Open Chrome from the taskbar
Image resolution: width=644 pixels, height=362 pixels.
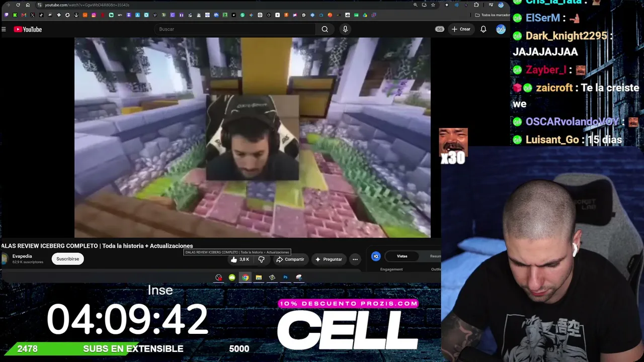tap(245, 278)
